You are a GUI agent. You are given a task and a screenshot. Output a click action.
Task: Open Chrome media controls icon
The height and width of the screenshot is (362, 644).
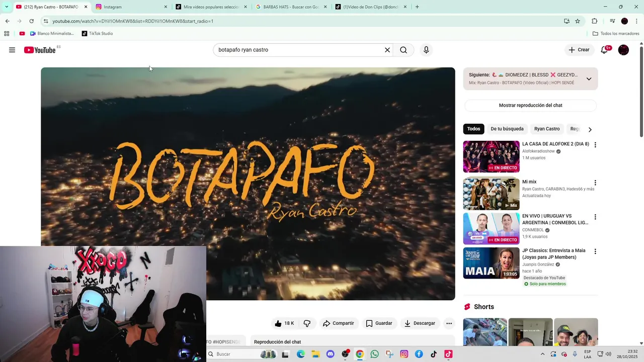[x=612, y=21]
